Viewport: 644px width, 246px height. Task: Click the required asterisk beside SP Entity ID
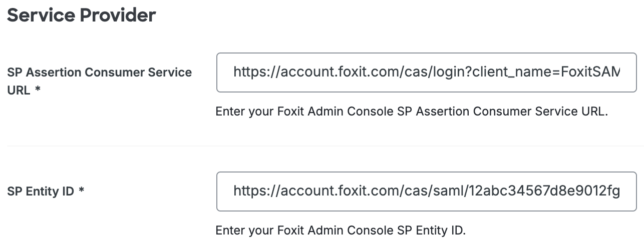point(82,191)
